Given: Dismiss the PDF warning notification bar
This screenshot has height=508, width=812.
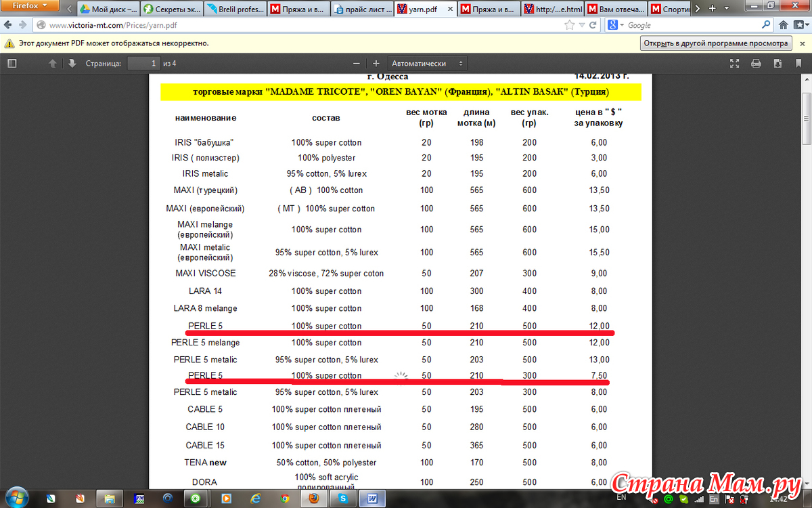Looking at the screenshot, I should (802, 43).
